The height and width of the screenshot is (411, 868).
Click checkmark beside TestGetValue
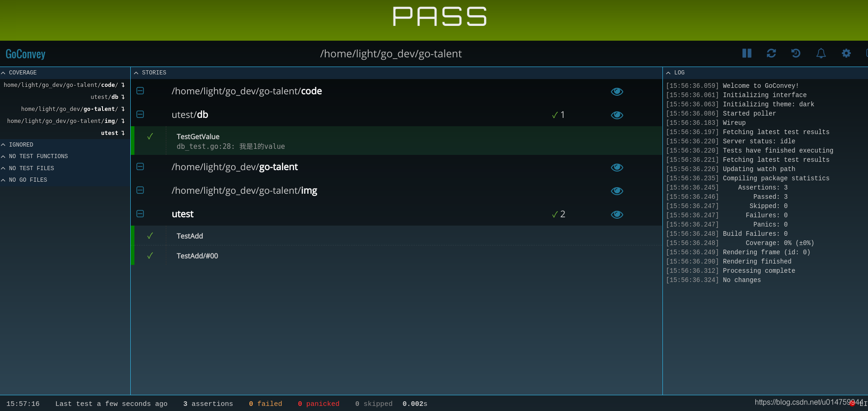(x=150, y=136)
